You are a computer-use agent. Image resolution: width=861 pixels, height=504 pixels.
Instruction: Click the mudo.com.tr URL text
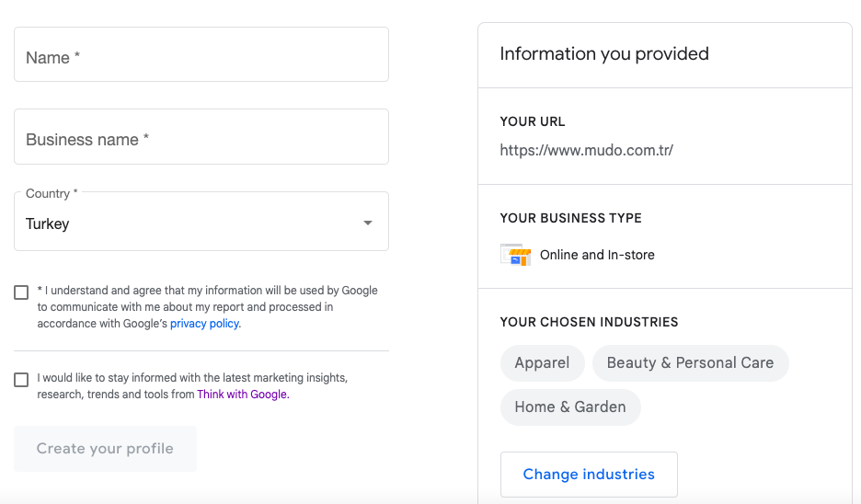587,151
